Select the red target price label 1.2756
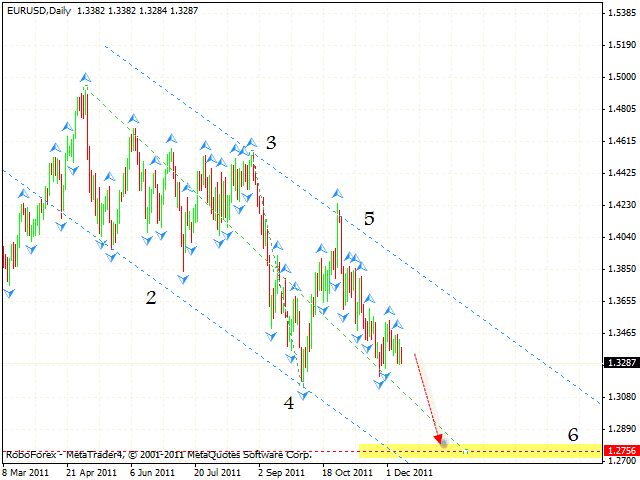Screen dimensions: 640x480 (x=622, y=451)
